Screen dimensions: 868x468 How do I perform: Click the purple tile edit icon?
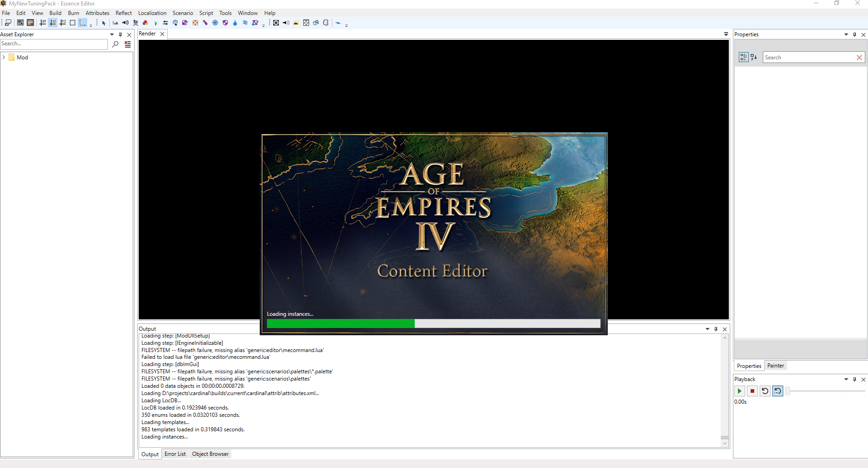[185, 23]
